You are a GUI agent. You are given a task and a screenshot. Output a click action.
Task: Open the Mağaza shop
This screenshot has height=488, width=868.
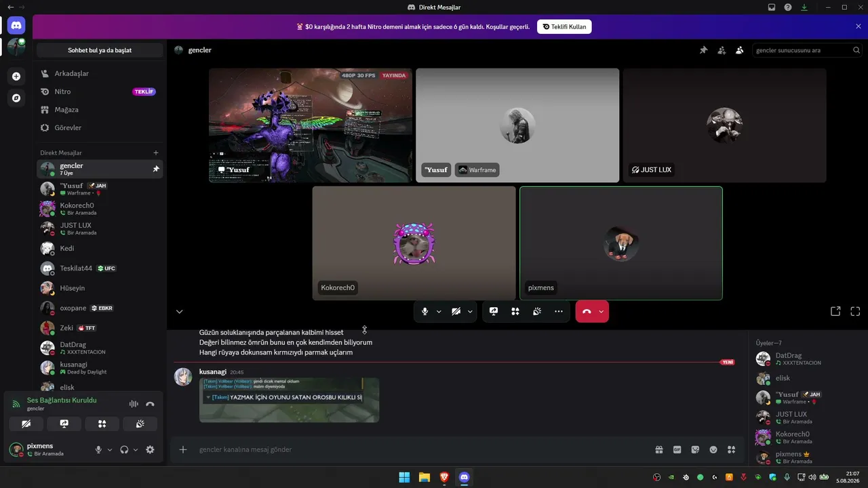[100, 110]
